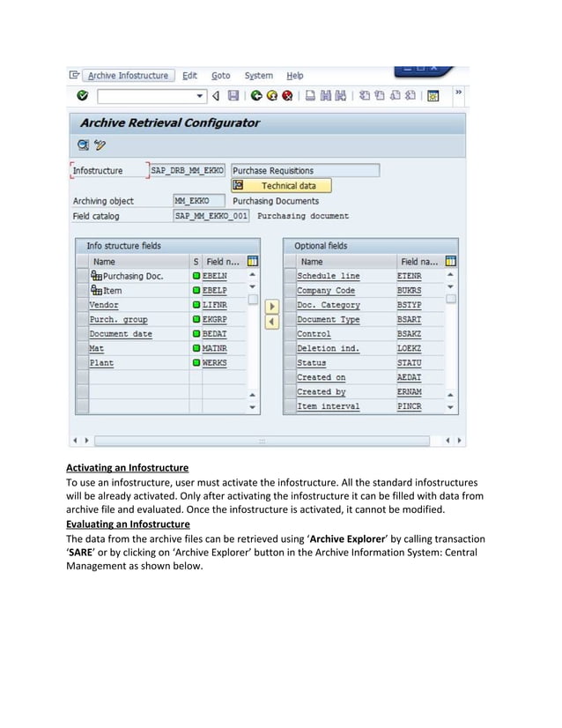Image resolution: width=562 pixels, height=728 pixels.
Task: Click the horizontal scrollbar at window bottom
Action: pos(262,441)
